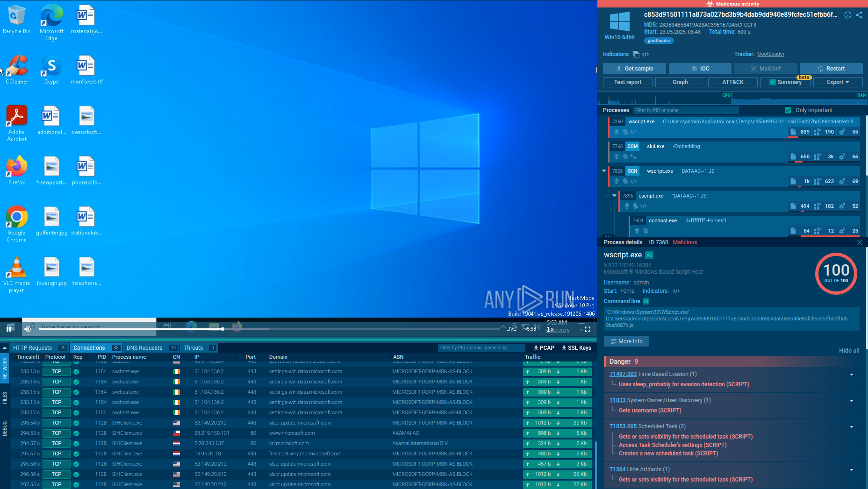Image resolution: width=868 pixels, height=489 pixels.
Task: Click the script indicator icon in Process details
Action: [676, 291]
